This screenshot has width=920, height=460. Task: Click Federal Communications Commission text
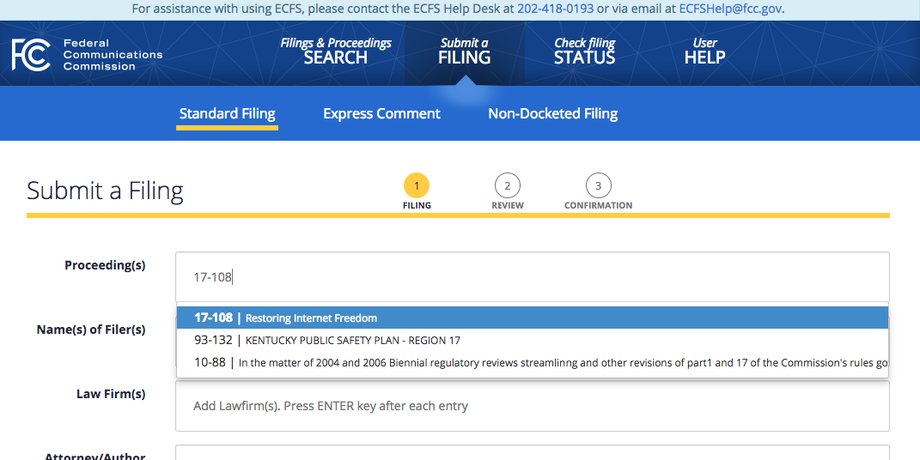coord(113,55)
